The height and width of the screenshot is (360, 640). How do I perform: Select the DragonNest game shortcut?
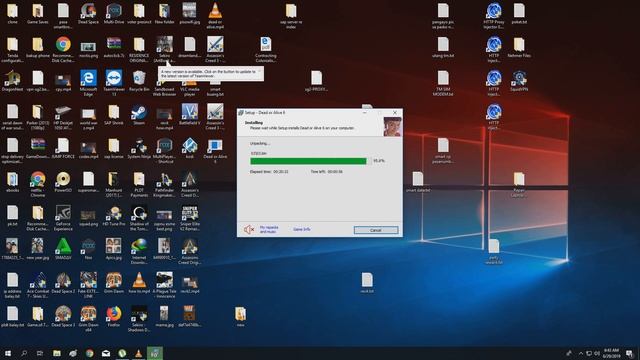[12, 81]
